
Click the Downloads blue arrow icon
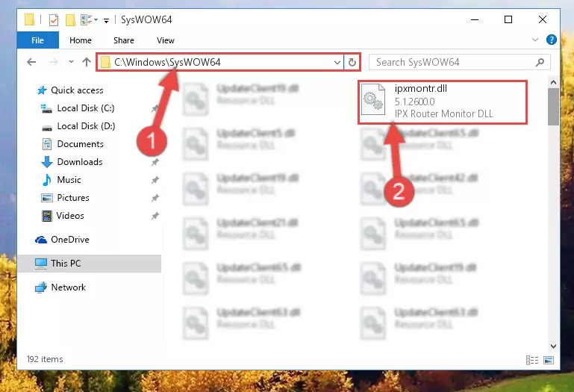(47, 162)
